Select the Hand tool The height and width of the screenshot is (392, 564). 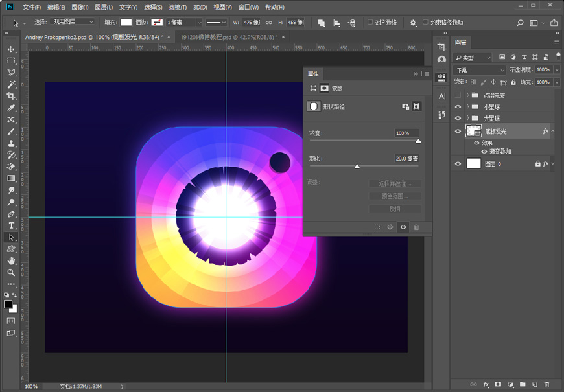click(x=11, y=260)
